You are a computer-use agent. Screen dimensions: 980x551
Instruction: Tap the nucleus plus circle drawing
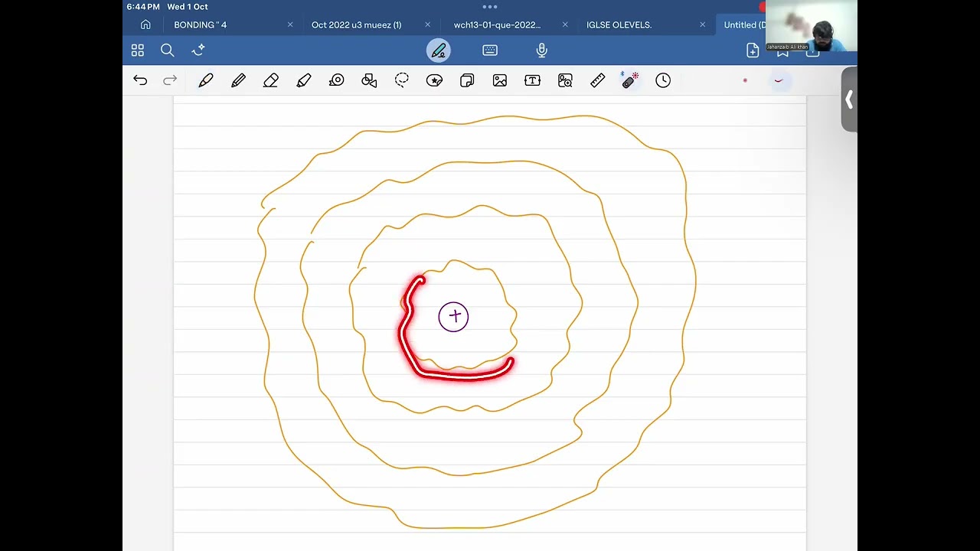click(453, 316)
